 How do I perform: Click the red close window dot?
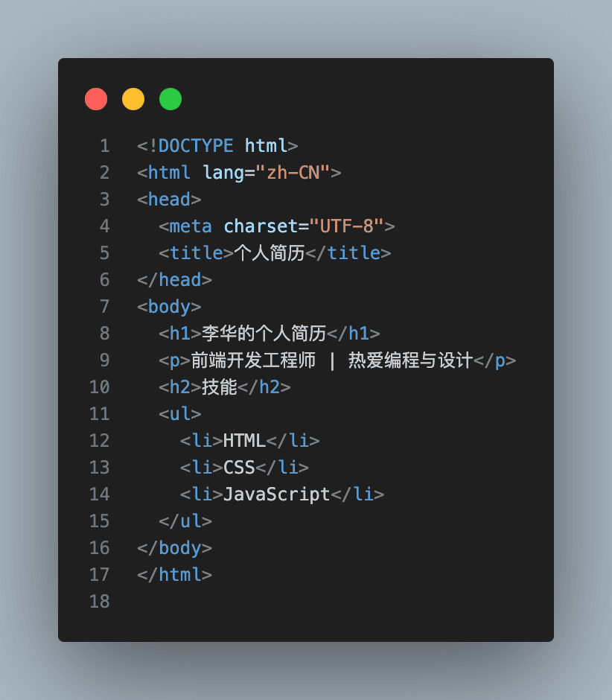point(96,99)
